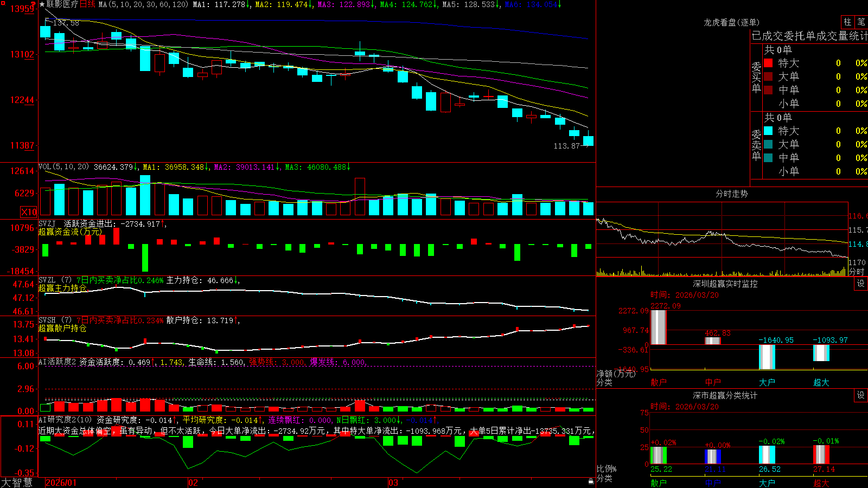This screenshot has width=868, height=488.
Task: Click 27.14 超大 percentage value
Action: point(824,469)
